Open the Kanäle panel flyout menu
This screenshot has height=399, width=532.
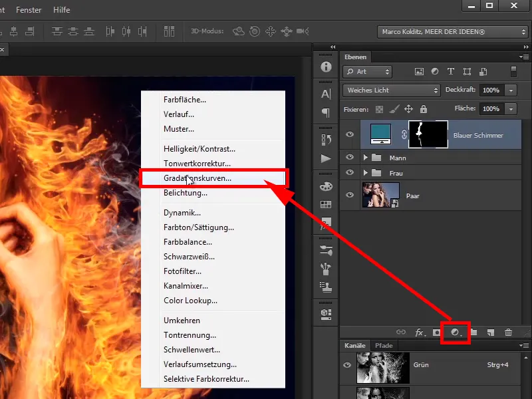tap(524, 345)
